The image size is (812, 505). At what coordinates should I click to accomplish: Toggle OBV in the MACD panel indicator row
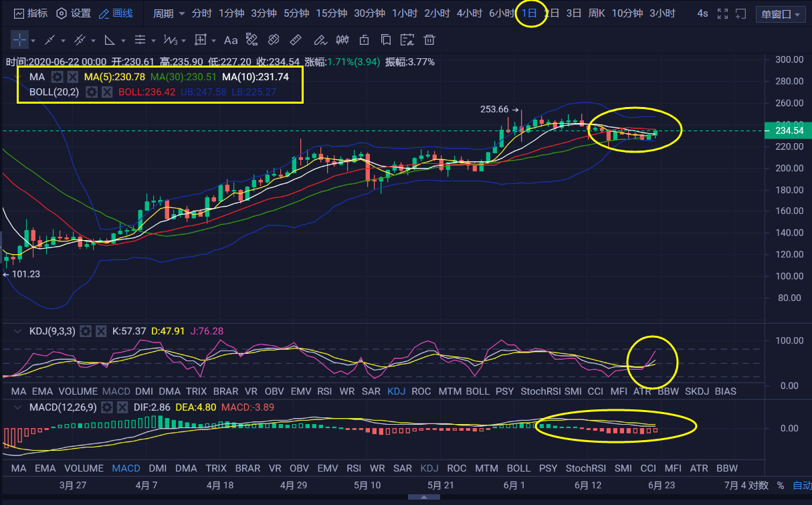coord(299,468)
